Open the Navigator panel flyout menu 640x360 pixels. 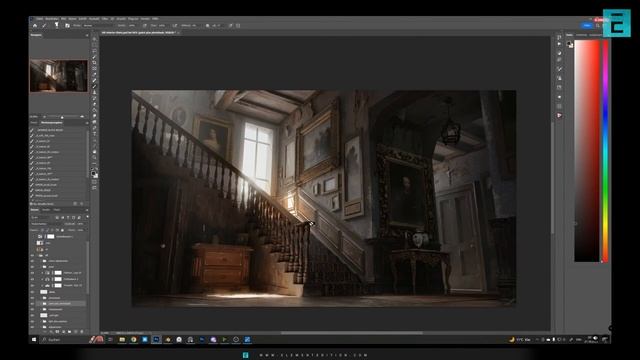click(87, 35)
